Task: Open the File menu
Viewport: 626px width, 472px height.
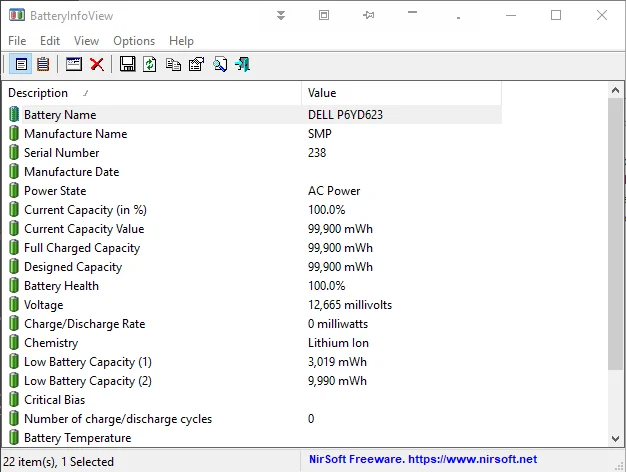Action: (x=17, y=41)
